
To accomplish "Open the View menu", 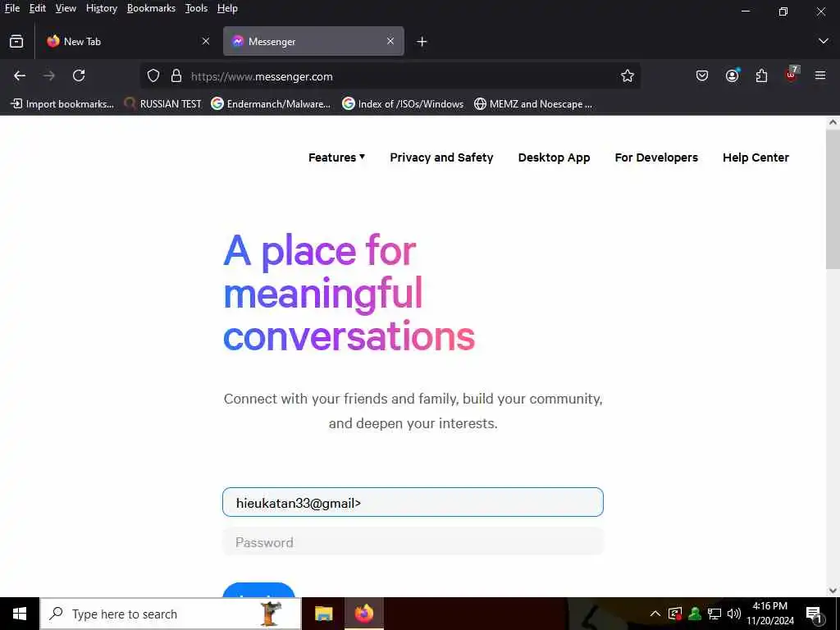I will coord(66,8).
